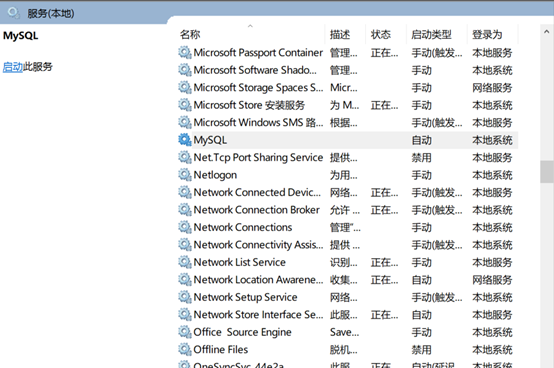The height and width of the screenshot is (368, 554).
Task: Click gear icon beside Netlogon
Action: pos(184,175)
